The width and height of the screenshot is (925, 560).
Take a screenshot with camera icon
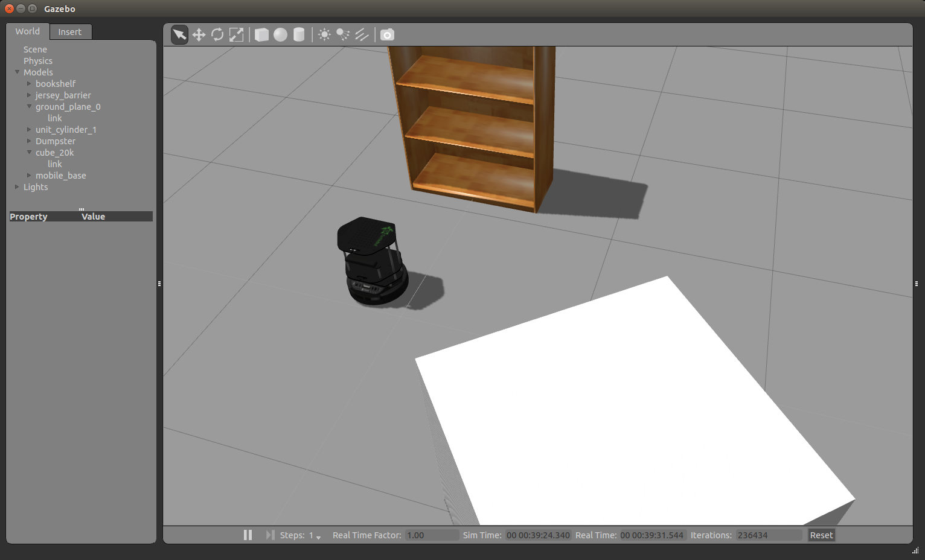point(387,35)
